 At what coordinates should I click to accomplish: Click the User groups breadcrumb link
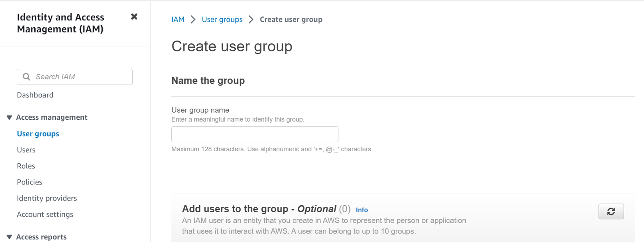coord(222,19)
